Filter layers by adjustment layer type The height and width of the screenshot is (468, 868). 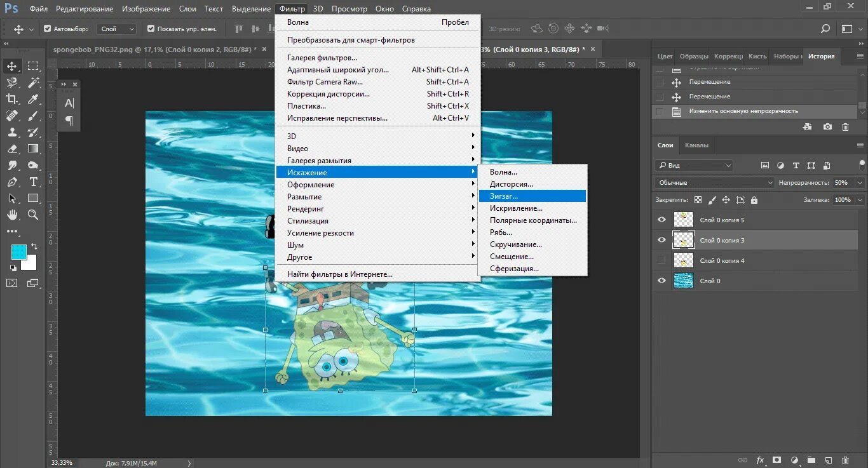coord(780,165)
